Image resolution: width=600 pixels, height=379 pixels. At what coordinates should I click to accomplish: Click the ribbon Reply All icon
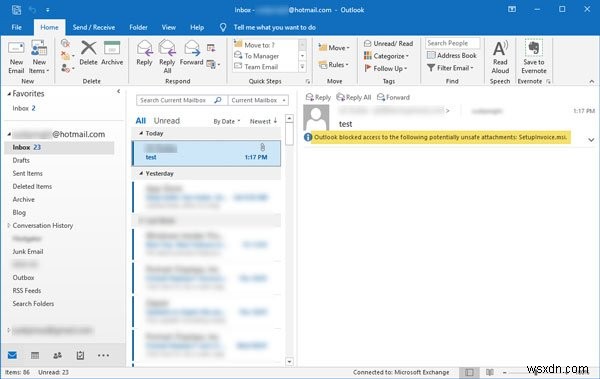[167, 57]
